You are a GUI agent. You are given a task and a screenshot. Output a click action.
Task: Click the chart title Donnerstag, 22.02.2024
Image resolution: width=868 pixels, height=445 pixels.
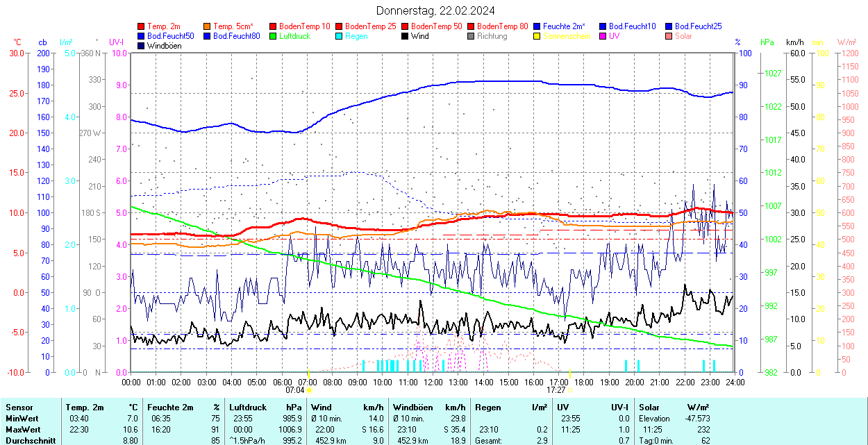coord(436,10)
